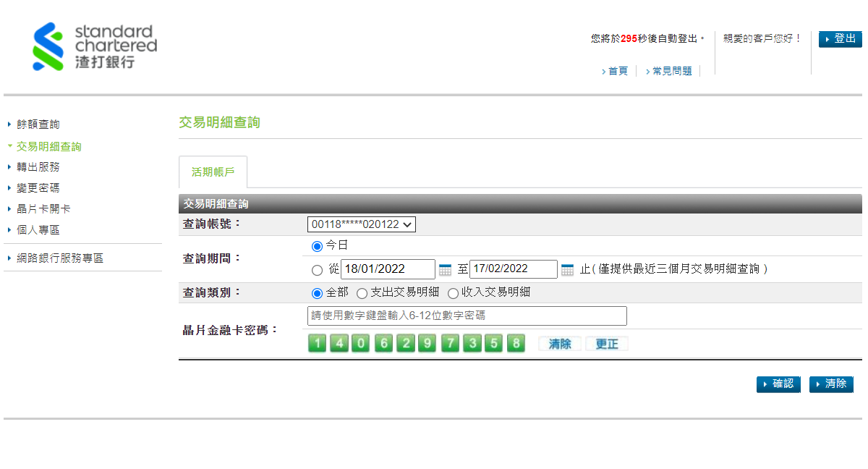
Task: Open the start date calendar picker
Action: coord(445,270)
